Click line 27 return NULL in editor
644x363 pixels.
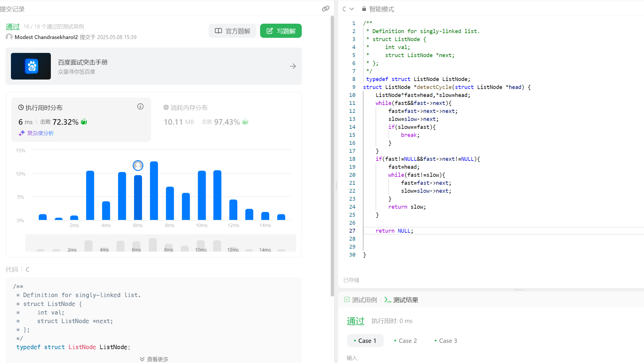tap(394, 231)
